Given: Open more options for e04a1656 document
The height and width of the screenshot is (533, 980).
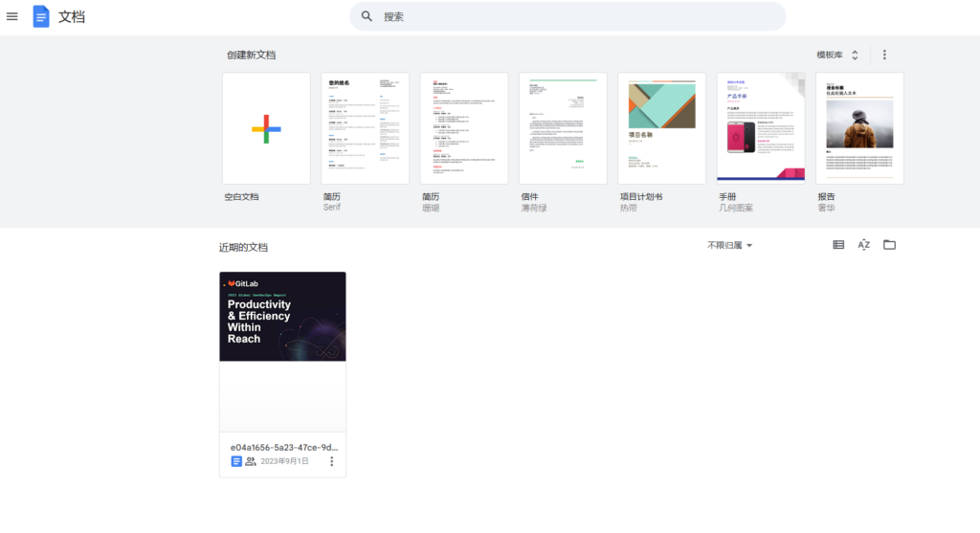Looking at the screenshot, I should pyautogui.click(x=332, y=461).
